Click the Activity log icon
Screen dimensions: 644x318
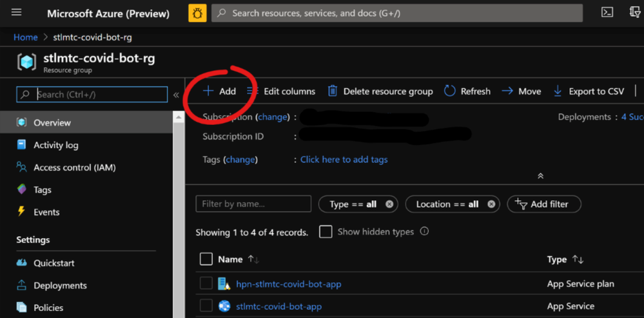pos(21,145)
